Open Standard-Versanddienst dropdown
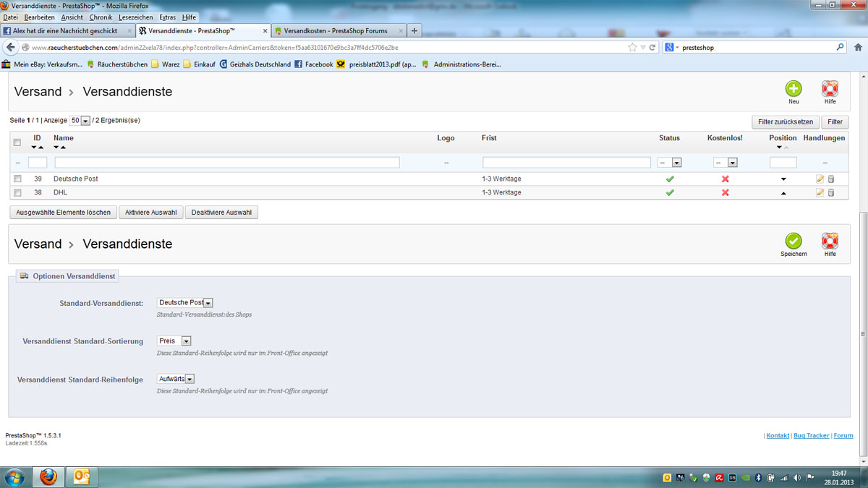Image resolution: width=868 pixels, height=488 pixels. [x=185, y=303]
